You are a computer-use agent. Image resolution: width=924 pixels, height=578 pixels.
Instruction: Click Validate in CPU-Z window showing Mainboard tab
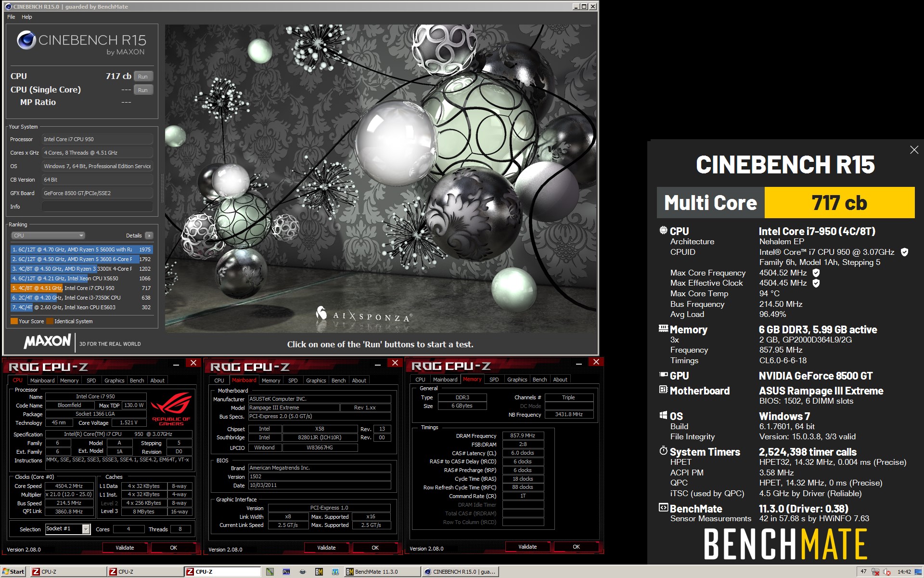326,548
